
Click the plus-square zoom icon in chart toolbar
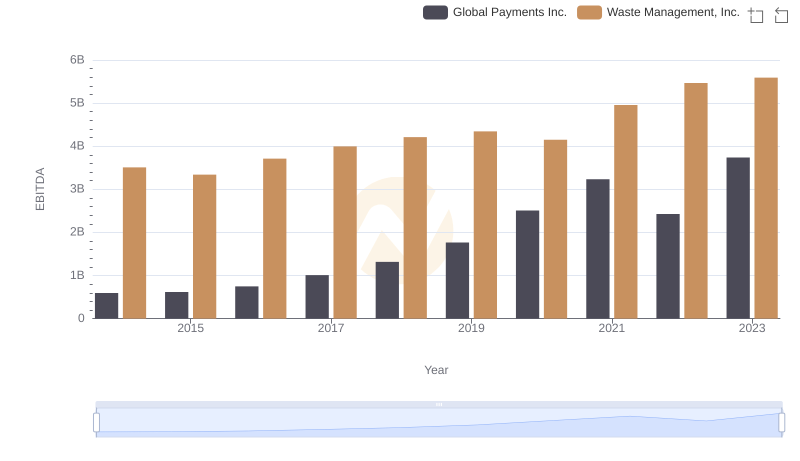click(x=756, y=15)
